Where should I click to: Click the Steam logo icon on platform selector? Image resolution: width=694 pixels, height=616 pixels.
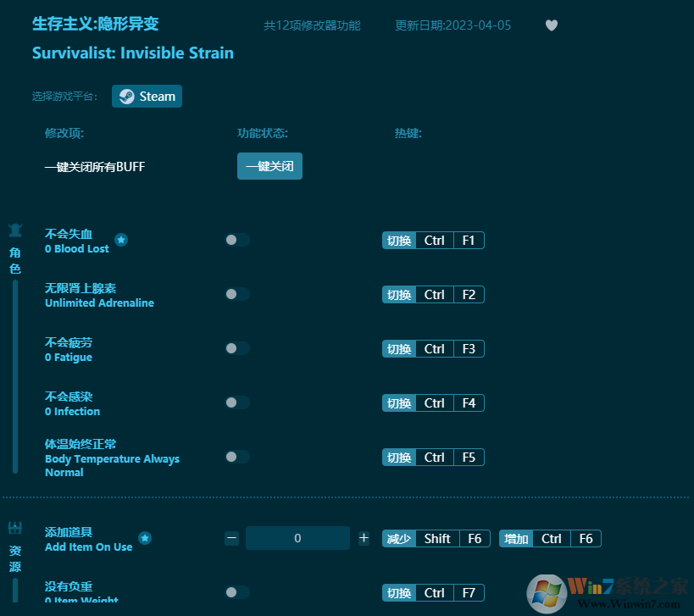[x=126, y=96]
